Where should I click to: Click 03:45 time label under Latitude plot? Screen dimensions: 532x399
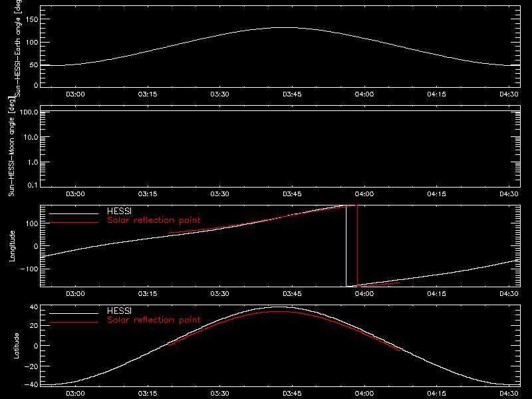tap(292, 394)
